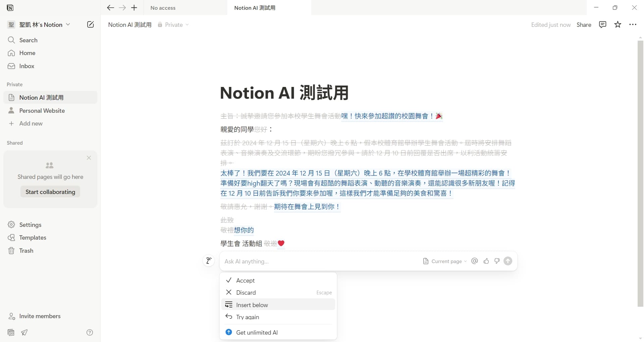Screen dimensions: 644x342
Task: Choose Insert below from AI menu
Action: click(x=252, y=305)
